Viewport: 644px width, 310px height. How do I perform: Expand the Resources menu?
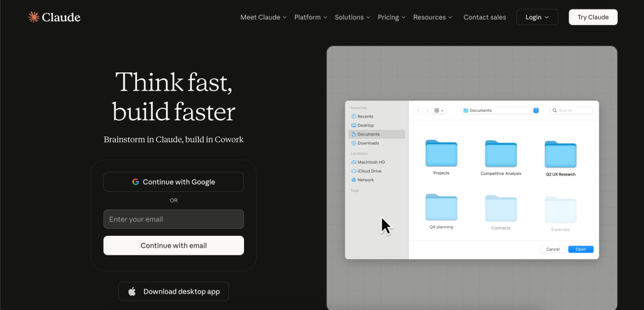[x=433, y=17]
